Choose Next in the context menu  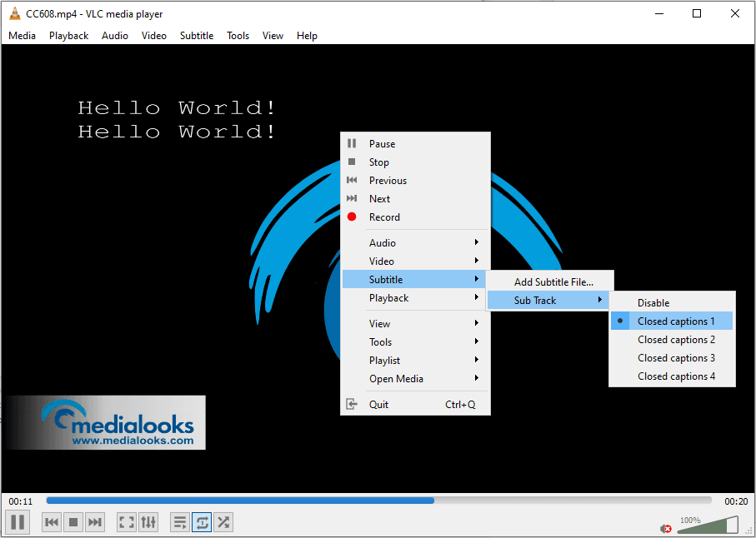416,198
